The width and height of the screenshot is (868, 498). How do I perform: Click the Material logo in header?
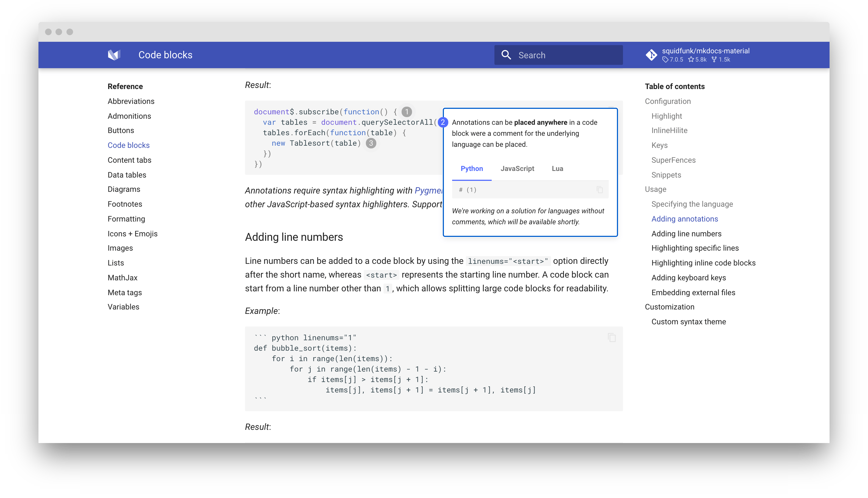[x=114, y=55]
